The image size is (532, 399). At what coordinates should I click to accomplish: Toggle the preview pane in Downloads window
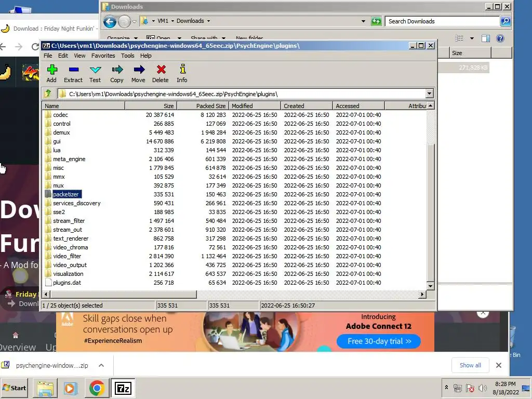pyautogui.click(x=486, y=38)
